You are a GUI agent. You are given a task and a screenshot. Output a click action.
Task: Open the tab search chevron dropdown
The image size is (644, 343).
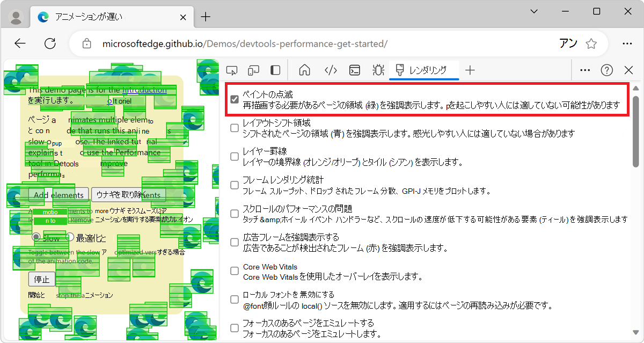click(534, 11)
